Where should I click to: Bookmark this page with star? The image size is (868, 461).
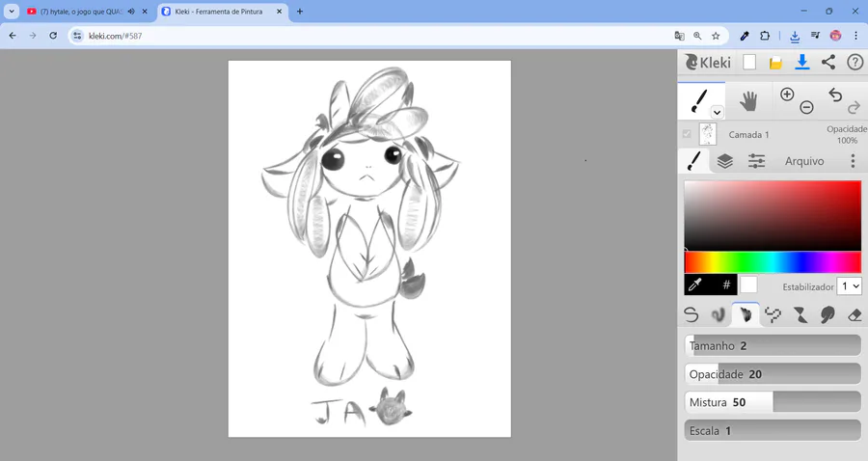(716, 36)
